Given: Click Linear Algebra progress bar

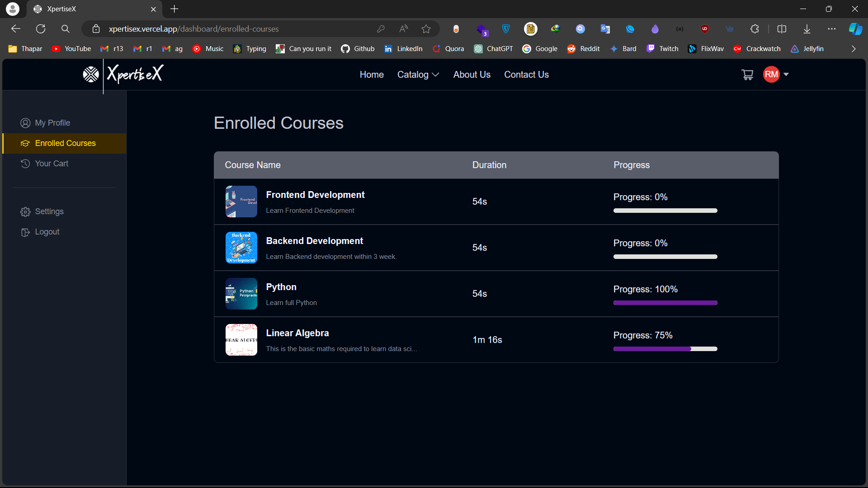Looking at the screenshot, I should coord(665,349).
